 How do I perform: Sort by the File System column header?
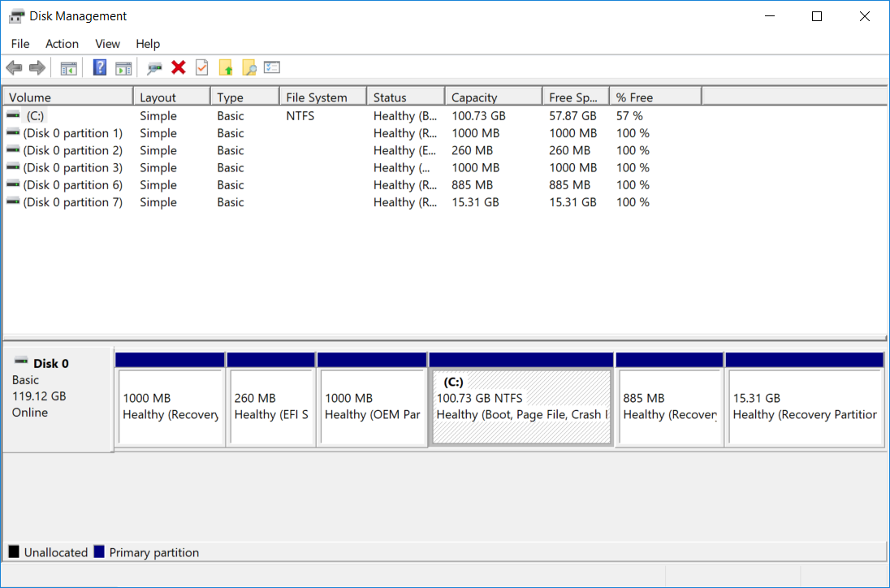323,97
